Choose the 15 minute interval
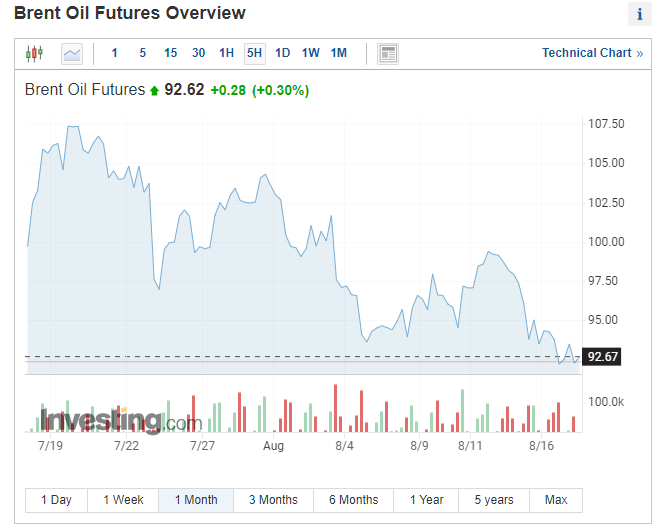This screenshot has width=660, height=532. [x=170, y=53]
